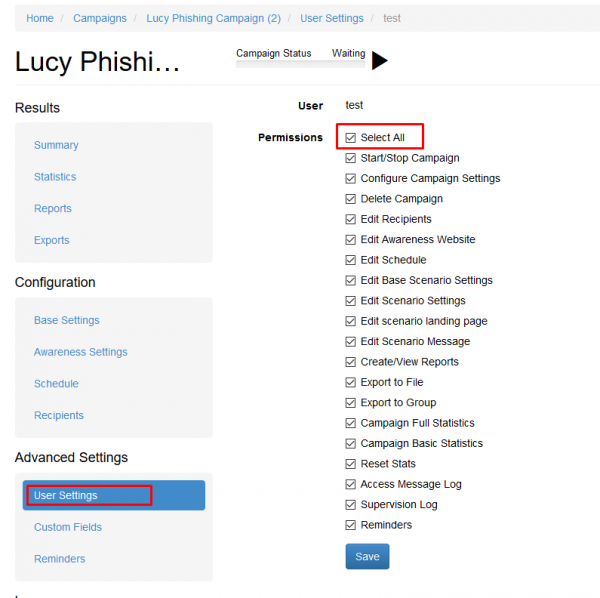Viewport: 600px width, 598px height.
Task: Uncheck Delete Campaign permission
Action: click(x=351, y=199)
